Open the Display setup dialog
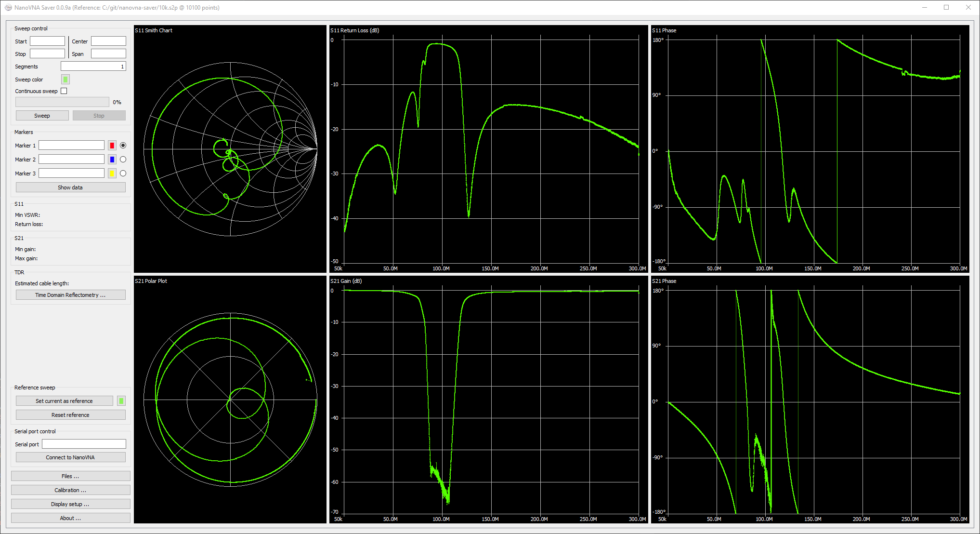 70,504
